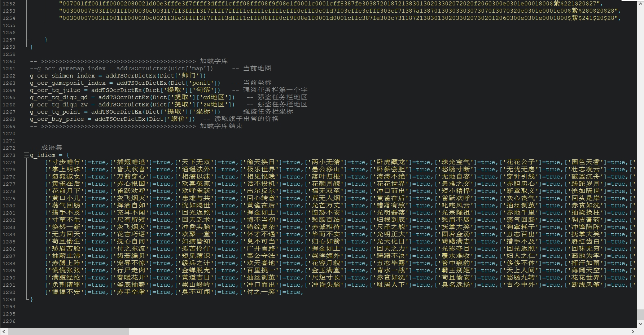
Task: Click the idiom '掌上明珠'
Action: pyautogui.click(x=66, y=169)
